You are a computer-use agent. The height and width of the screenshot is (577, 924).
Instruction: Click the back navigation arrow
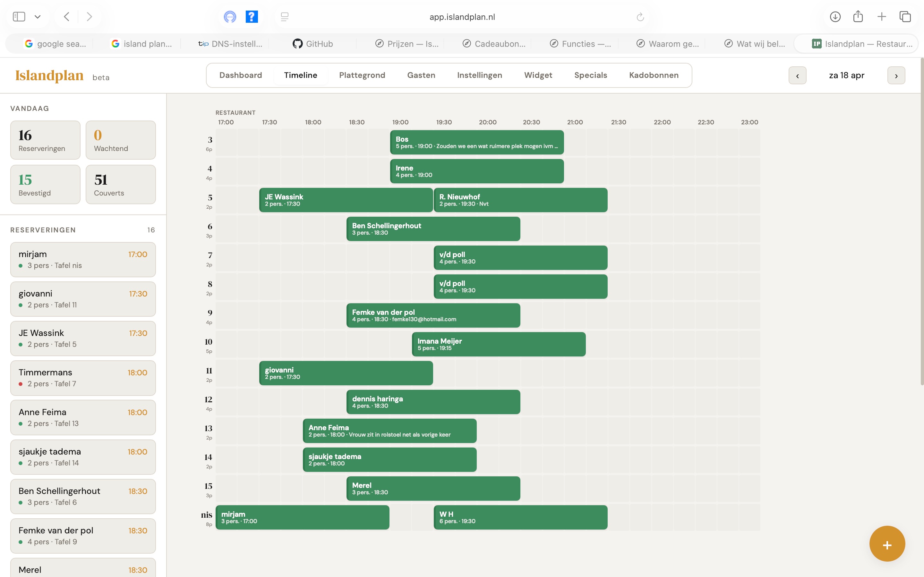tap(66, 16)
